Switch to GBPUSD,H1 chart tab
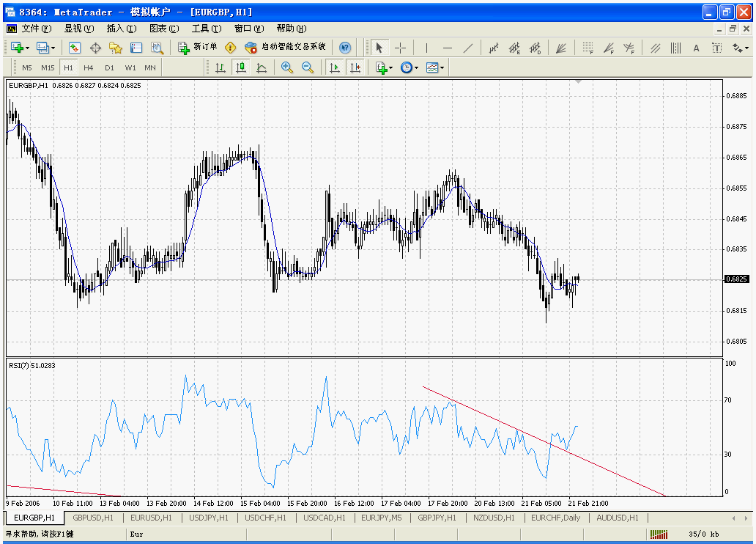Screen dimensions: 756x544 pos(93,518)
